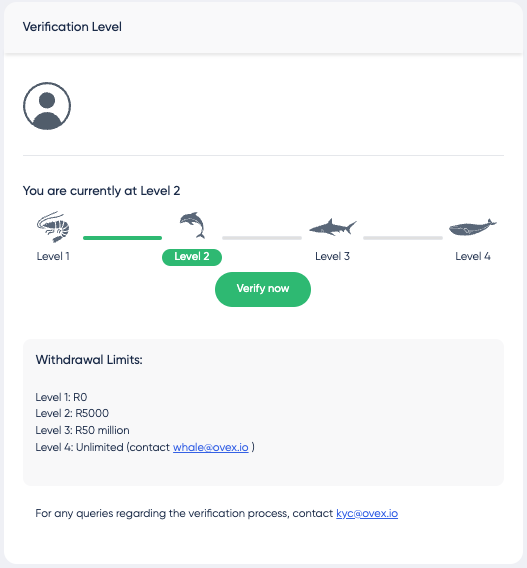The image size is (527, 568).
Task: Click the Withdrawal Limits heading
Action: point(89,360)
